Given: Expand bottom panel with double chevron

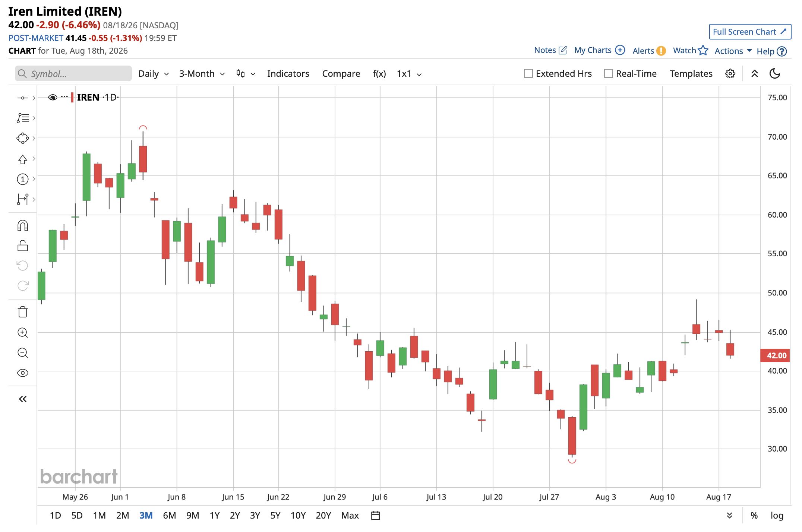Looking at the screenshot, I should point(729,515).
